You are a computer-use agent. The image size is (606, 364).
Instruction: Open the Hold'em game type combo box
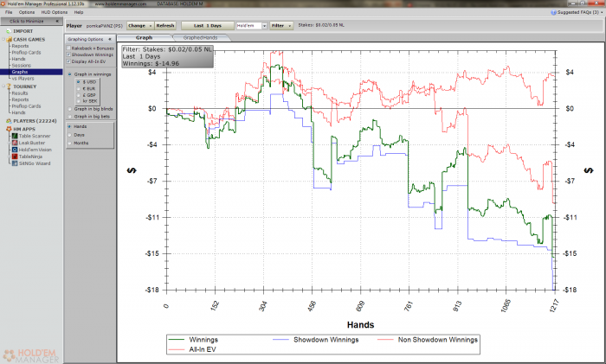[x=252, y=25]
